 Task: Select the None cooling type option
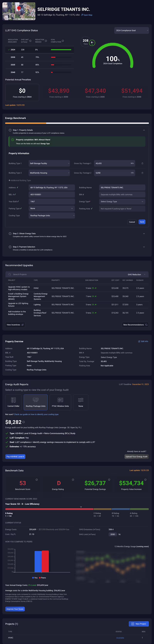[x=81, y=402]
